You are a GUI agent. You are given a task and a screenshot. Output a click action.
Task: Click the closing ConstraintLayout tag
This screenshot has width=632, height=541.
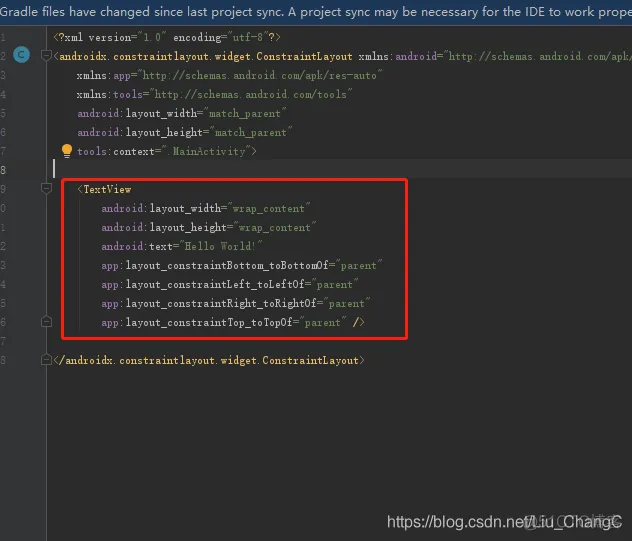pos(209,360)
